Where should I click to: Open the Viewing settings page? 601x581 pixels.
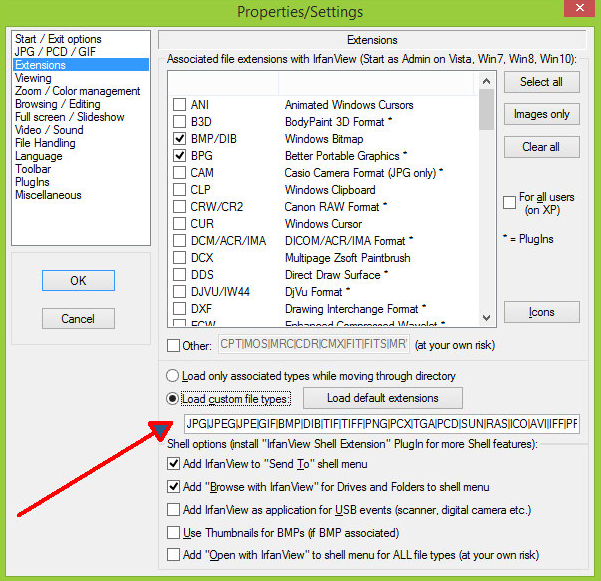tap(33, 78)
